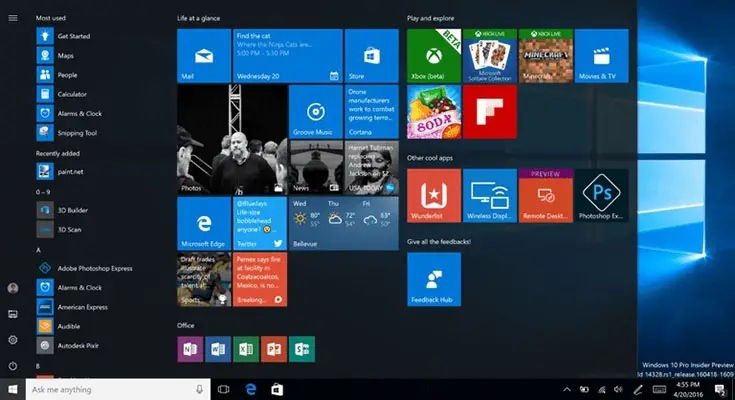Click the Ask me anything search box
This screenshot has width=735, height=400.
[118, 389]
